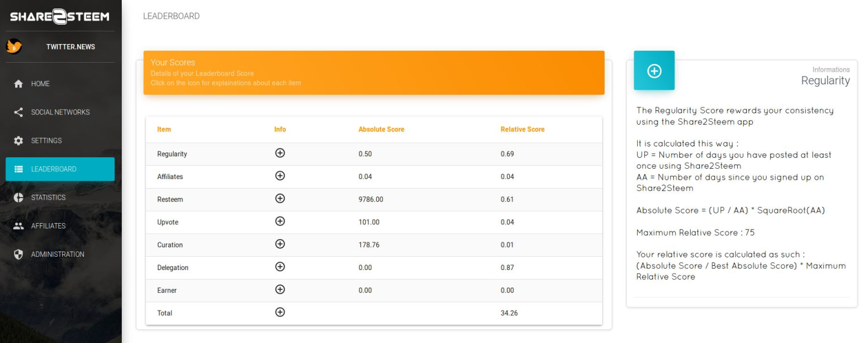
Task: Click the Affiliates people icon
Action: tap(19, 226)
